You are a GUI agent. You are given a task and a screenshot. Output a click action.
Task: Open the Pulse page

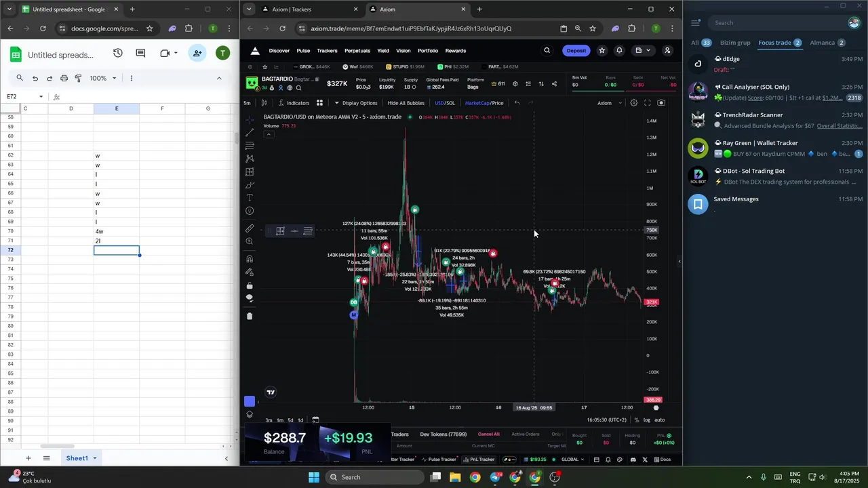[x=303, y=51]
